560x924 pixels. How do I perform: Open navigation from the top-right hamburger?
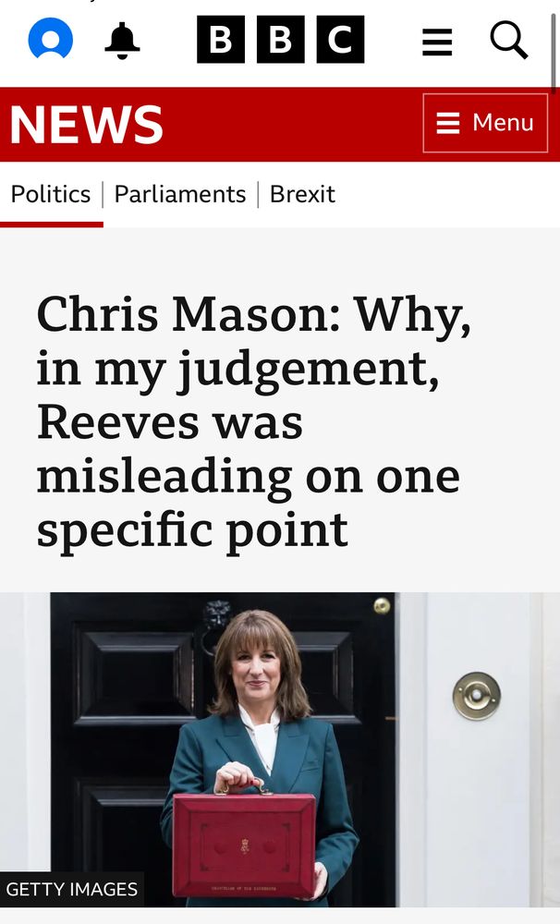coord(437,41)
